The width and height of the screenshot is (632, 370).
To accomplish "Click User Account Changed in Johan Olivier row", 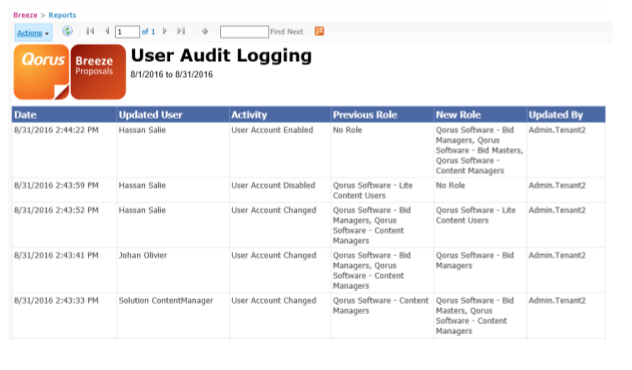I will (274, 255).
